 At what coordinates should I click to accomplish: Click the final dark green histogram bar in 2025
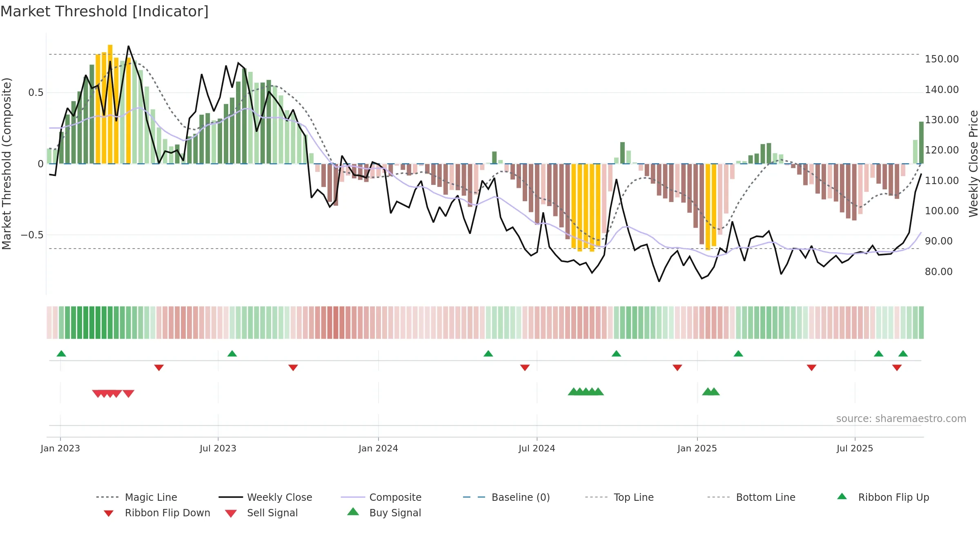922,142
